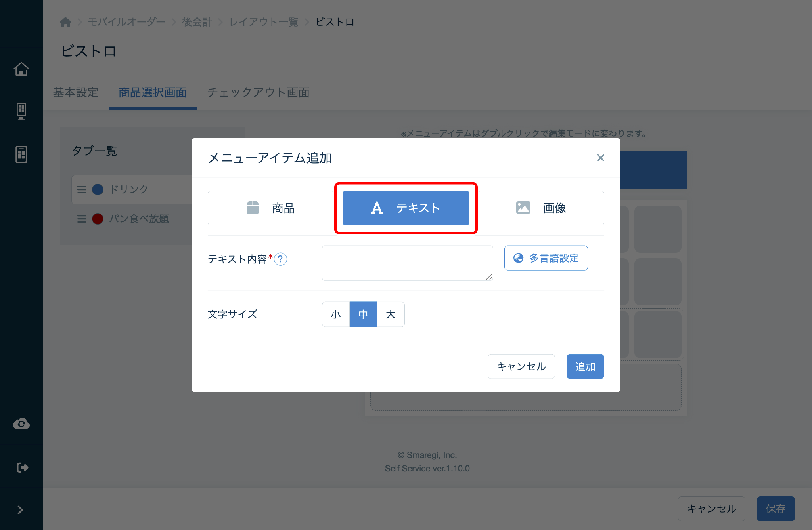The width and height of the screenshot is (812, 530).
Task: Click the テキスト内容 text input field
Action: [407, 263]
